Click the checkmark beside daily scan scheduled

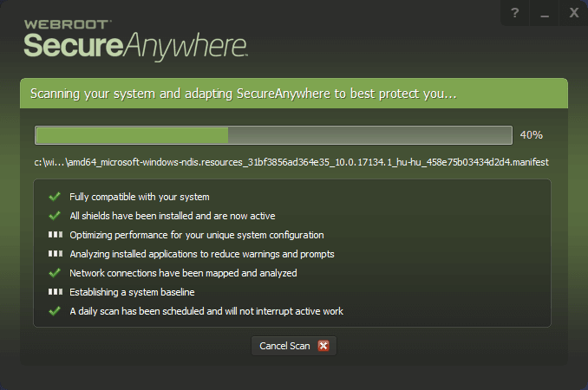click(x=55, y=311)
